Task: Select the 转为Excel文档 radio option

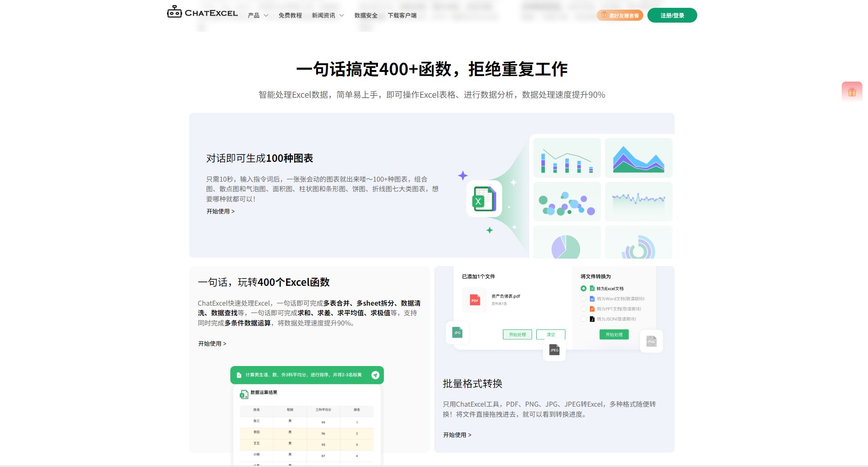Action: pyautogui.click(x=583, y=289)
